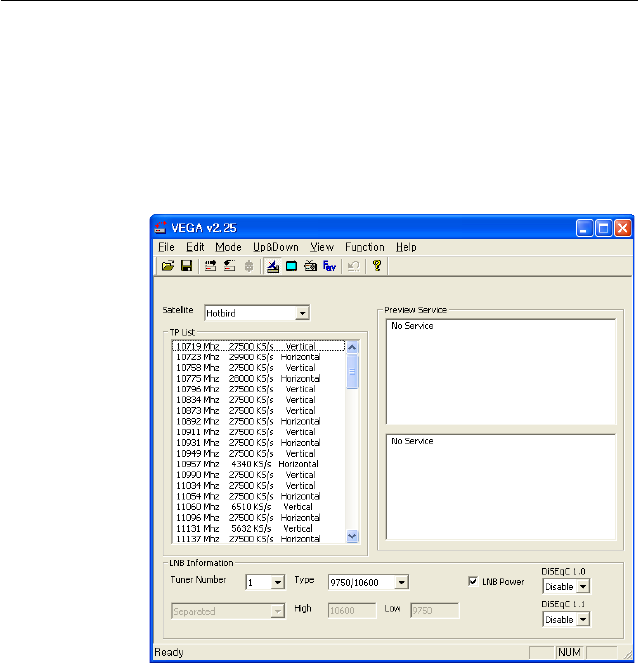Screen dimensions: 638x663
Task: Open the LNB Type 9750/10600 dropdown
Action: pyautogui.click(x=401, y=583)
